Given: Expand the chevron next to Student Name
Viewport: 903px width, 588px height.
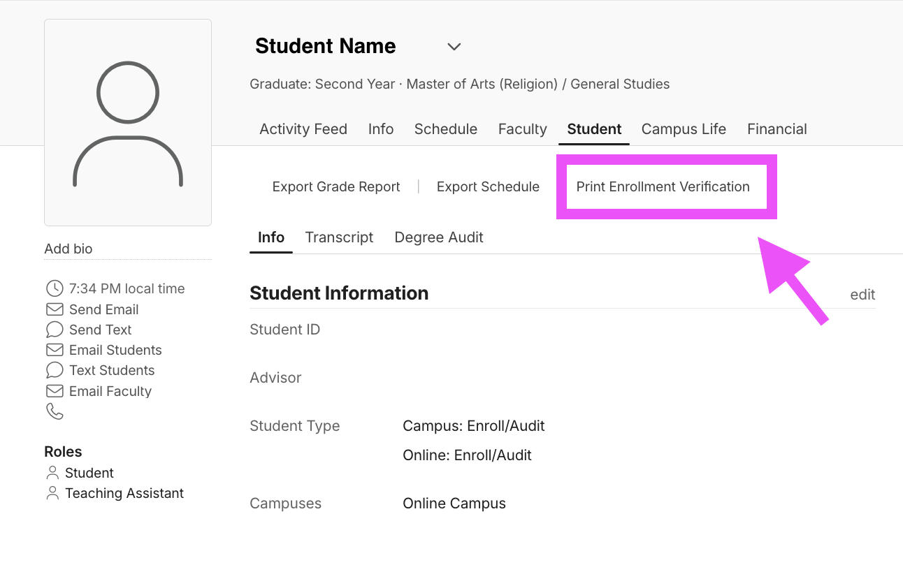Looking at the screenshot, I should click(454, 47).
